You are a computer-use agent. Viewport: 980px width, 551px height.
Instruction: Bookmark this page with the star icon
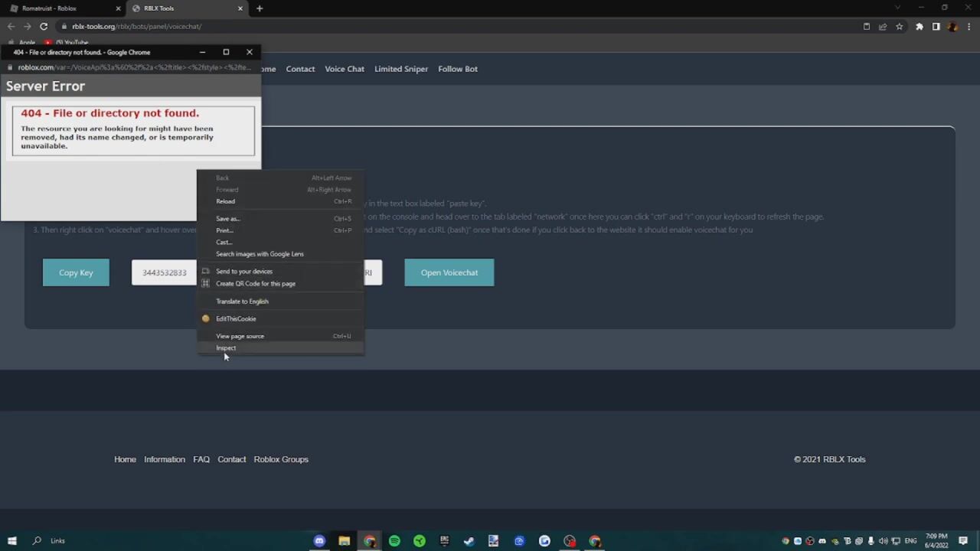coord(899,26)
